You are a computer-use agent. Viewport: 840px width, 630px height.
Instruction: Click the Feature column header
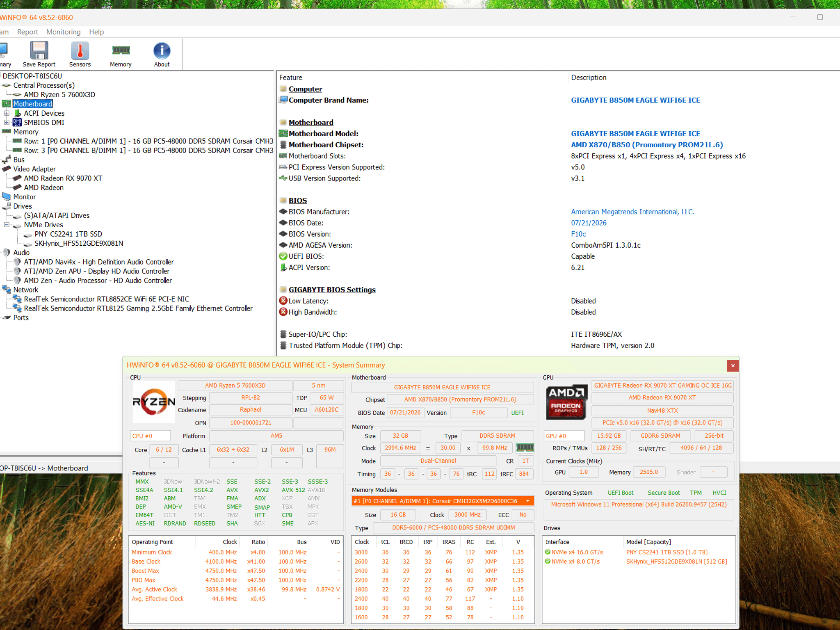coord(291,78)
